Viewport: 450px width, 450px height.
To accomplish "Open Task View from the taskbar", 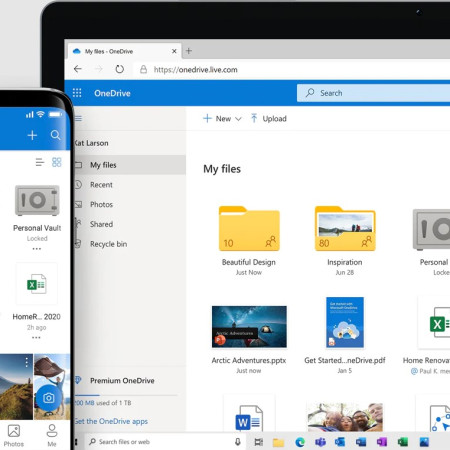I will tap(258, 442).
